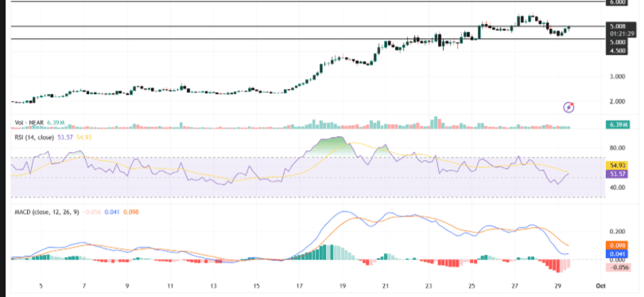Image resolution: width=644 pixels, height=297 pixels.
Task: Click the date 21 on the time axis
Action: 386,286
